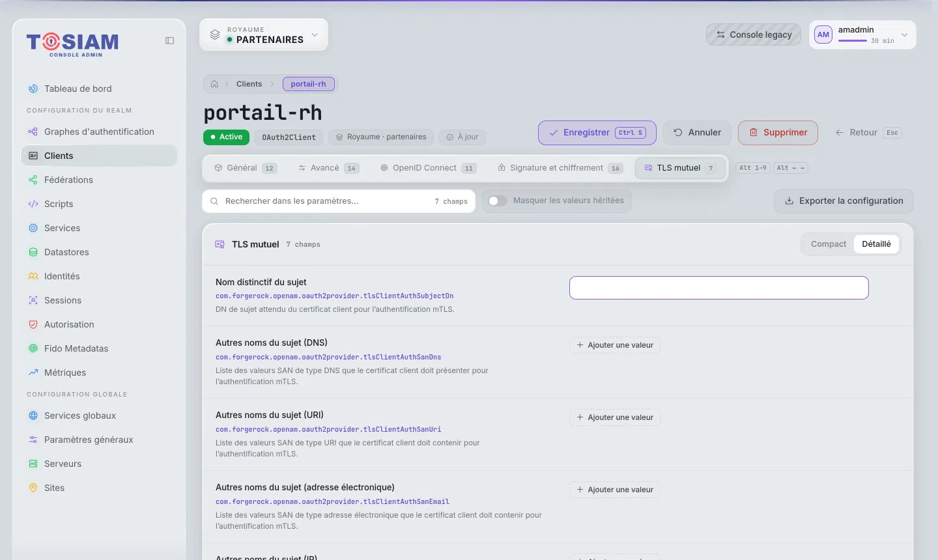Open Datastores page

coord(99,252)
